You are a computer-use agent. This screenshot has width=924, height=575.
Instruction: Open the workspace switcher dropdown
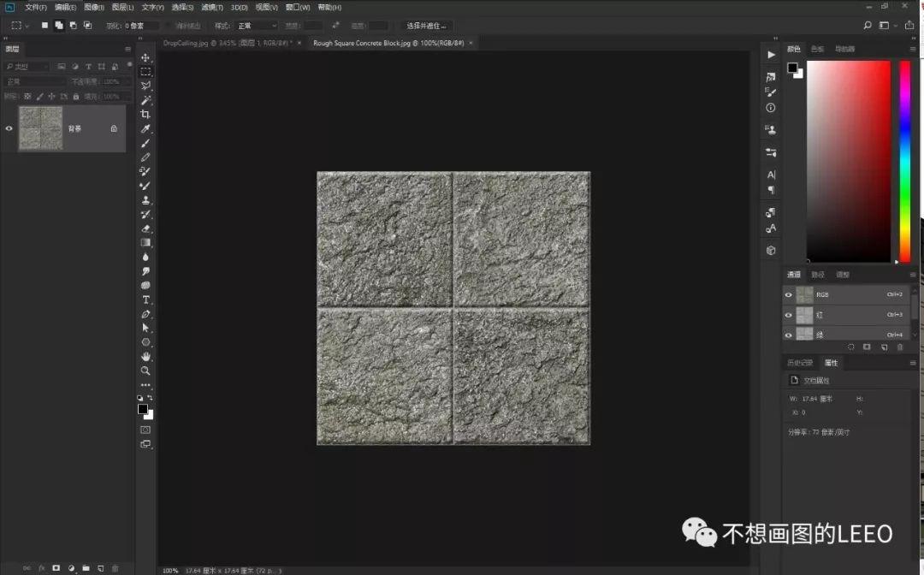tap(887, 26)
